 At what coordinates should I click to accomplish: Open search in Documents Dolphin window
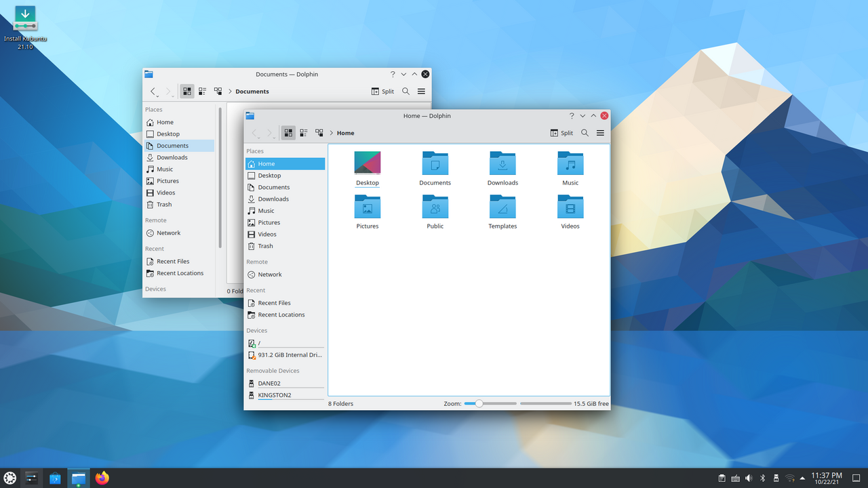coord(406,91)
